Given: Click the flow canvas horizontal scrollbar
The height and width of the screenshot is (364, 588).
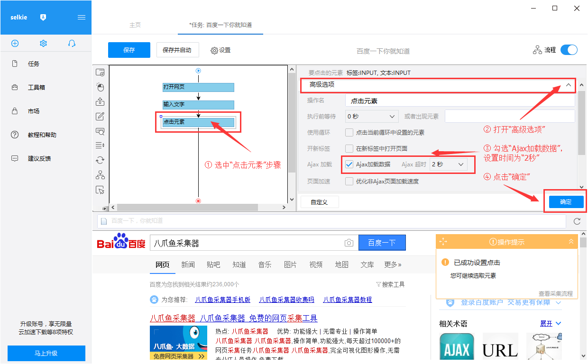Looking at the screenshot, I should 187,207.
